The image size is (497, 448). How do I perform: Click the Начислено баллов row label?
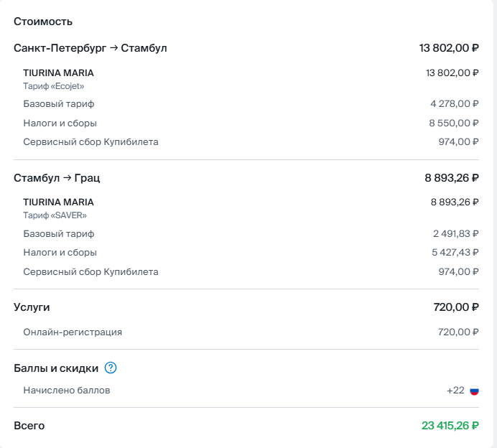point(67,391)
